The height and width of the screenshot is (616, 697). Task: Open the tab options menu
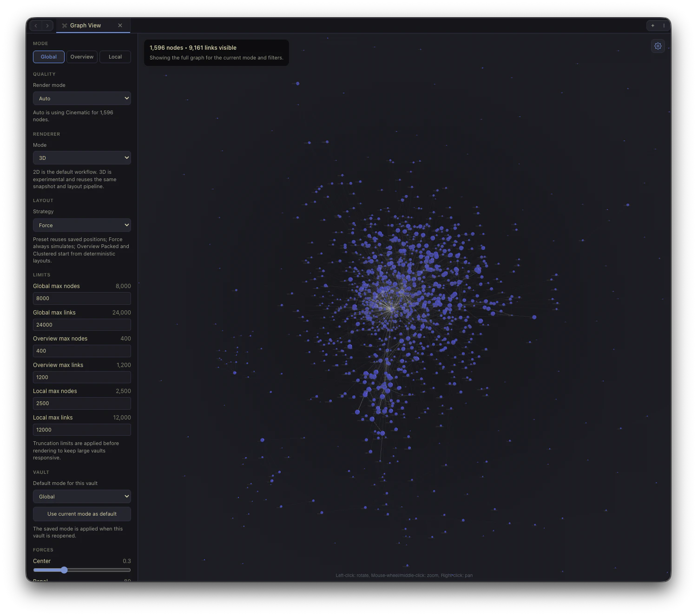[x=664, y=26]
